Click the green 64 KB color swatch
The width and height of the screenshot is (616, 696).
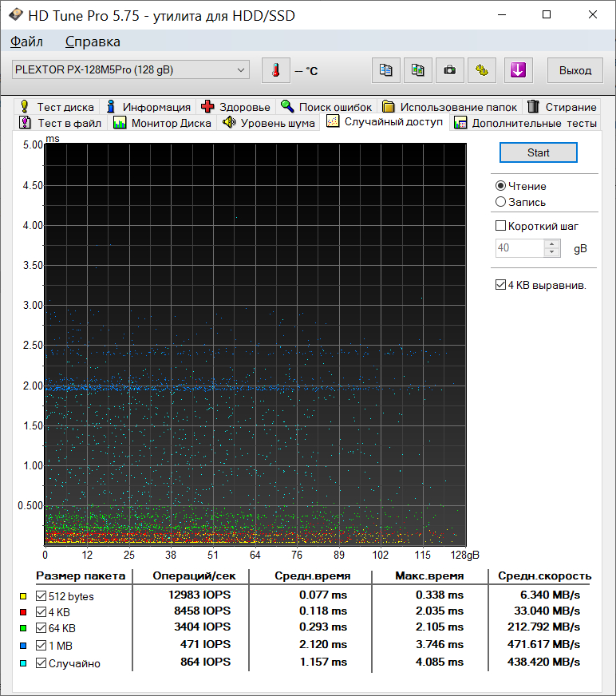23,628
